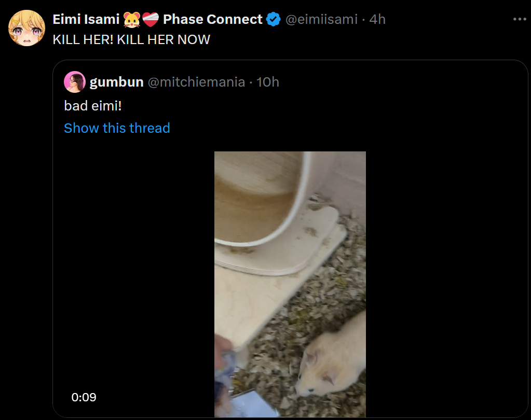Image resolution: width=531 pixels, height=420 pixels.
Task: Click the @mitchiemania handle
Action: 196,82
